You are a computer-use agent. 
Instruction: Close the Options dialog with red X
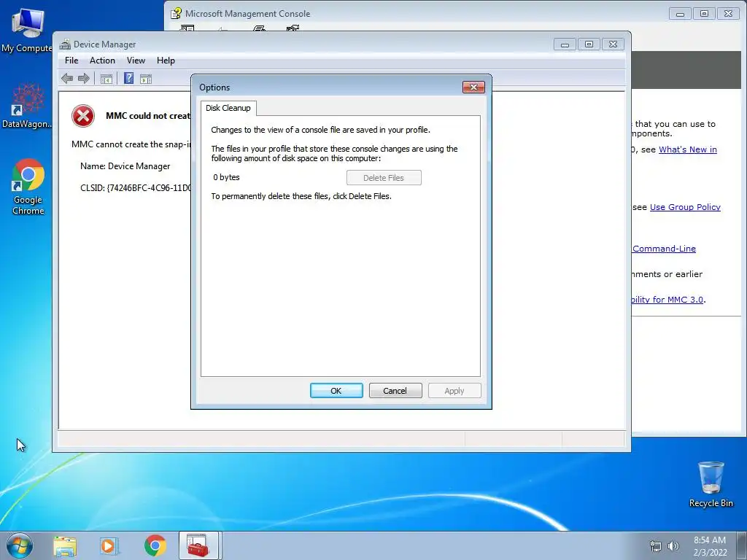473,87
